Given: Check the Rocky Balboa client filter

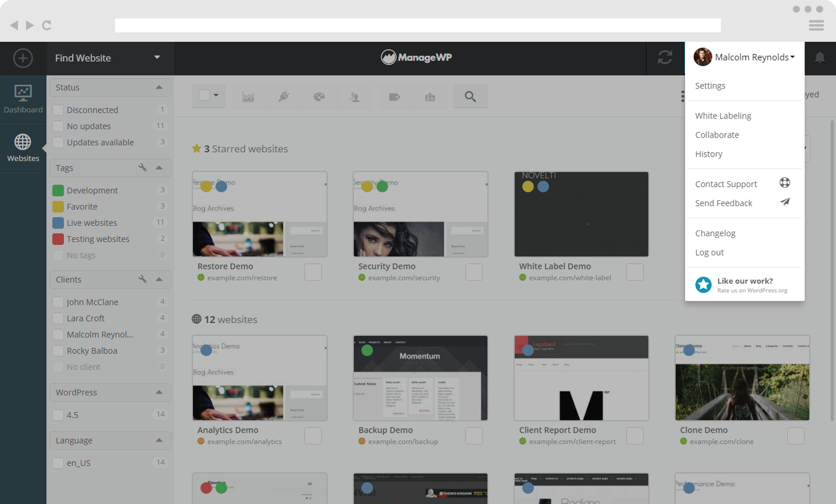Looking at the screenshot, I should point(58,351).
